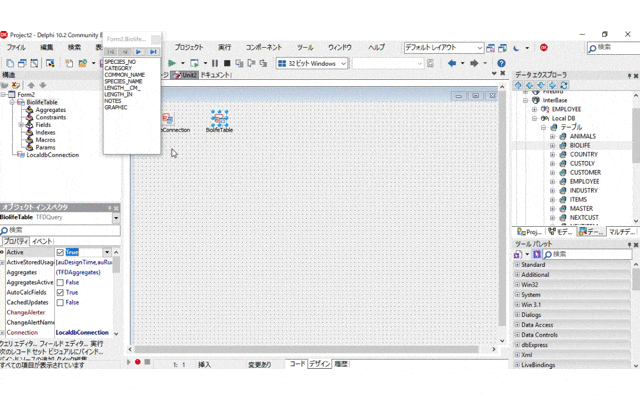Viewport: 640px width, 400px height.
Task: Click the gray forward navigation arrow
Action: click(x=474, y=63)
